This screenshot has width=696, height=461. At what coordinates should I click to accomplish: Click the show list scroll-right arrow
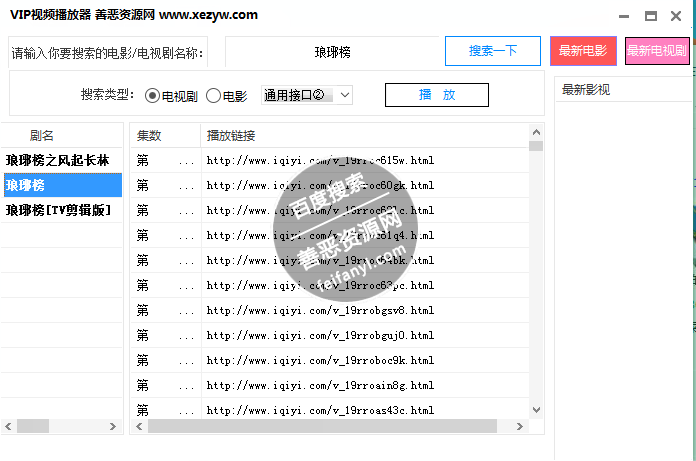tap(115, 427)
